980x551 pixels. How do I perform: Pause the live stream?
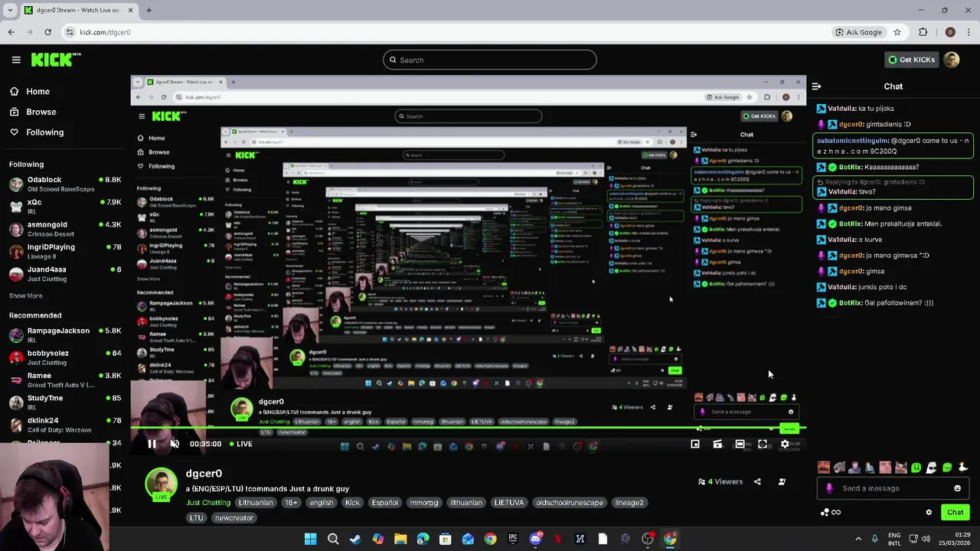tap(152, 444)
